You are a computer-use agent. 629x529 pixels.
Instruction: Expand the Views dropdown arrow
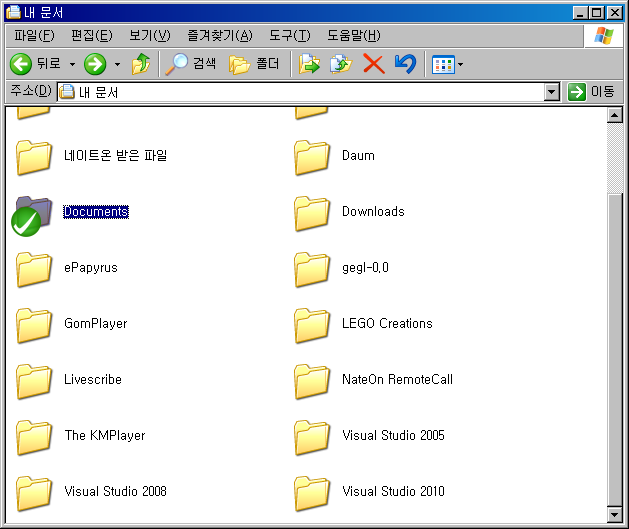coord(461,64)
